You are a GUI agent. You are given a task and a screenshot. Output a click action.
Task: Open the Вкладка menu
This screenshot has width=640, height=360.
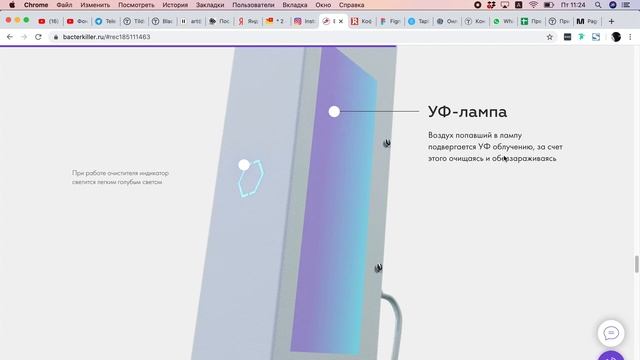295,5
